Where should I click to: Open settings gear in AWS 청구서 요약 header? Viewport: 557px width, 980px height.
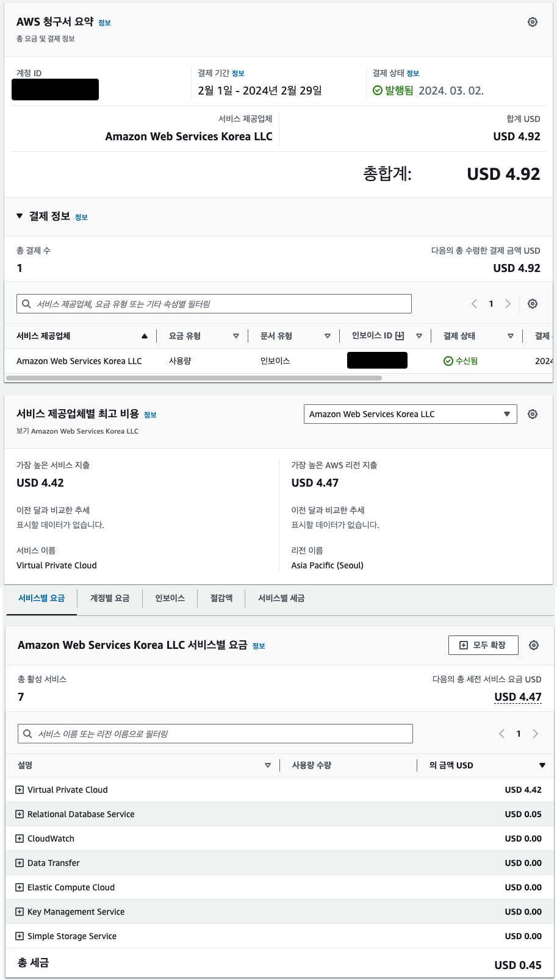(533, 22)
